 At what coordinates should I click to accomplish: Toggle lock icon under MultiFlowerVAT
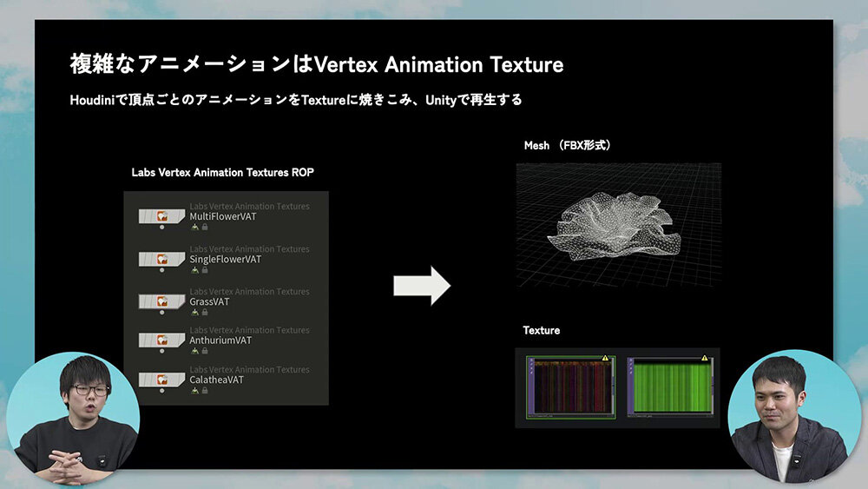click(205, 227)
